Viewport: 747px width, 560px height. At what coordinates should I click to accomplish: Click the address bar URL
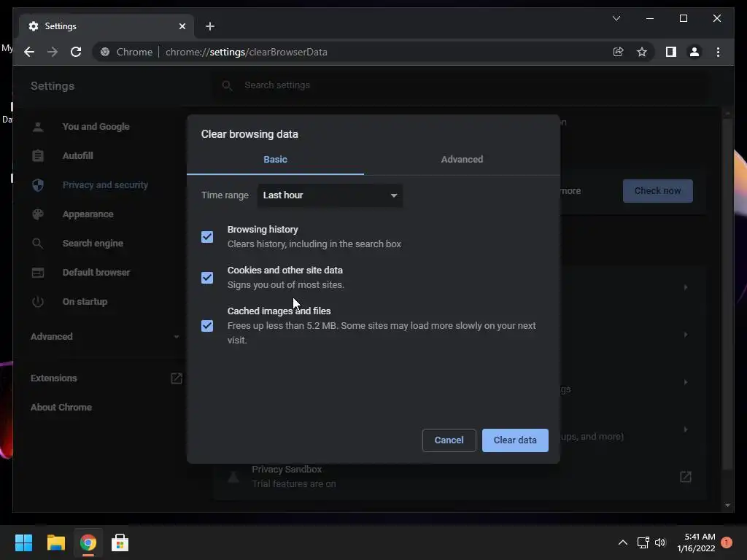(247, 52)
